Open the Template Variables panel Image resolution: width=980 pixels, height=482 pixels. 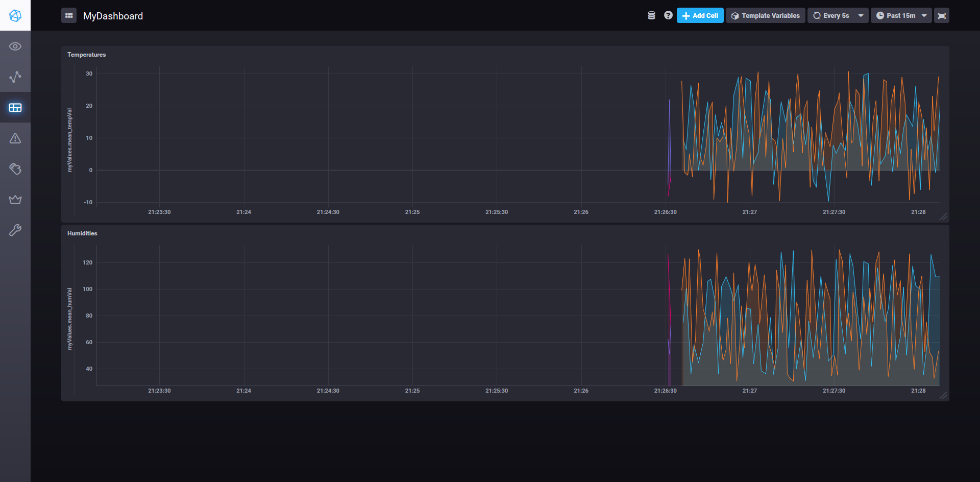click(x=765, y=15)
